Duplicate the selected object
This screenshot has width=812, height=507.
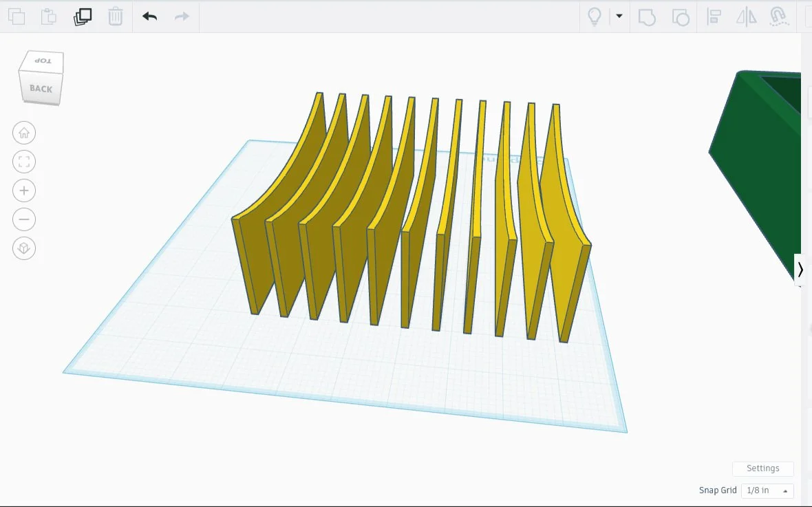point(83,17)
